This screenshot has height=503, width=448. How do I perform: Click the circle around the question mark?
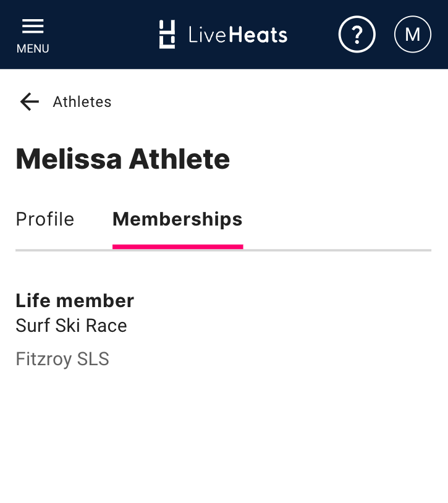tap(342, 25)
